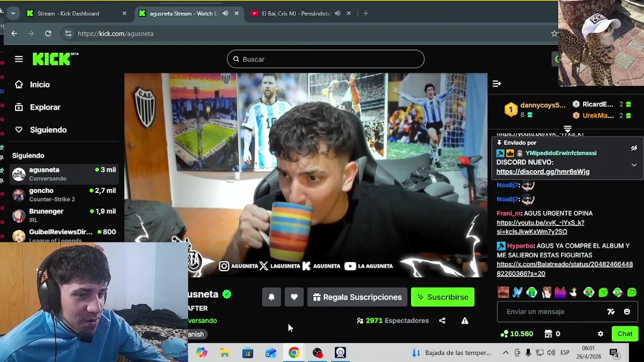Click RicardE leaderboard entry

click(x=602, y=105)
